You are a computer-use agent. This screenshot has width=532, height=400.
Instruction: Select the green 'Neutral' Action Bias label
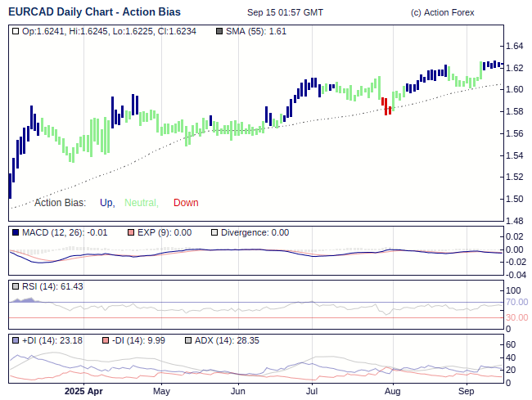[x=141, y=203]
